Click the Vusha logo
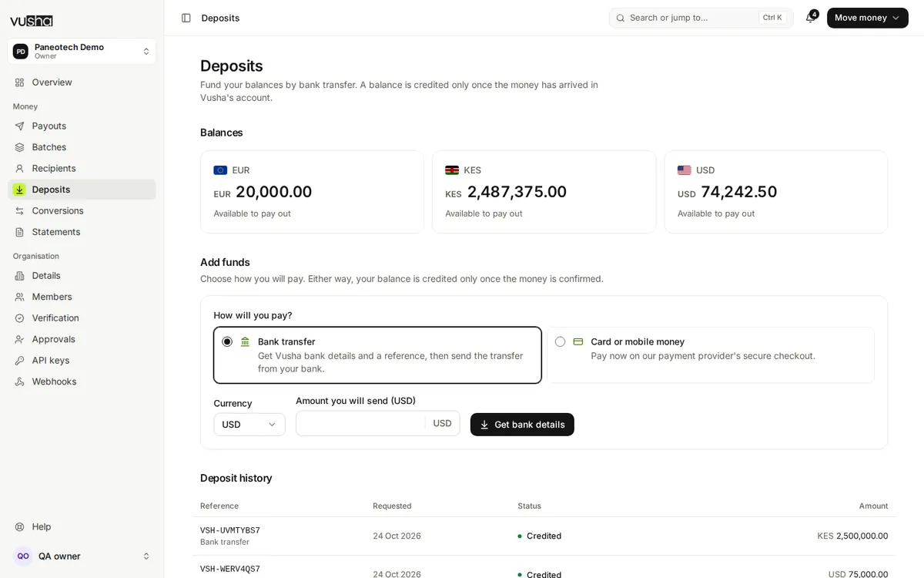924x578 pixels. pos(32,21)
